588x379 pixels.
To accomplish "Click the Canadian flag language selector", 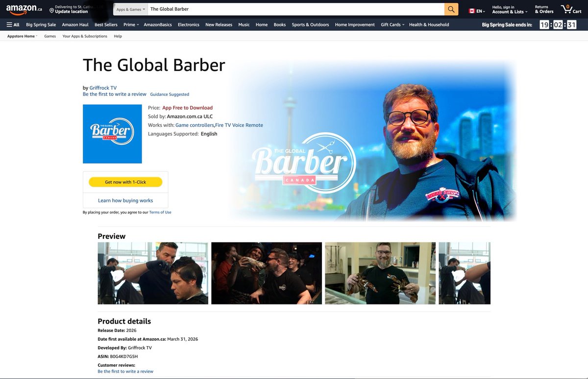I will click(477, 11).
